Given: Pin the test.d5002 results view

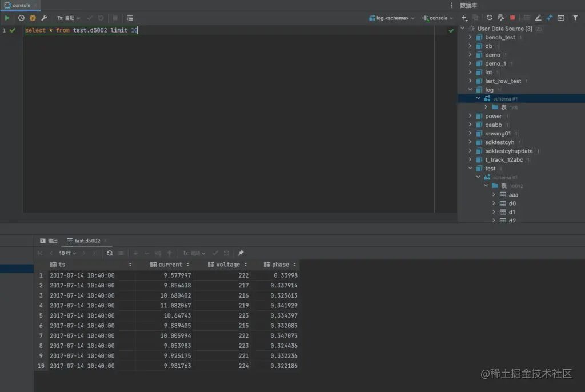Looking at the screenshot, I should click(x=239, y=253).
